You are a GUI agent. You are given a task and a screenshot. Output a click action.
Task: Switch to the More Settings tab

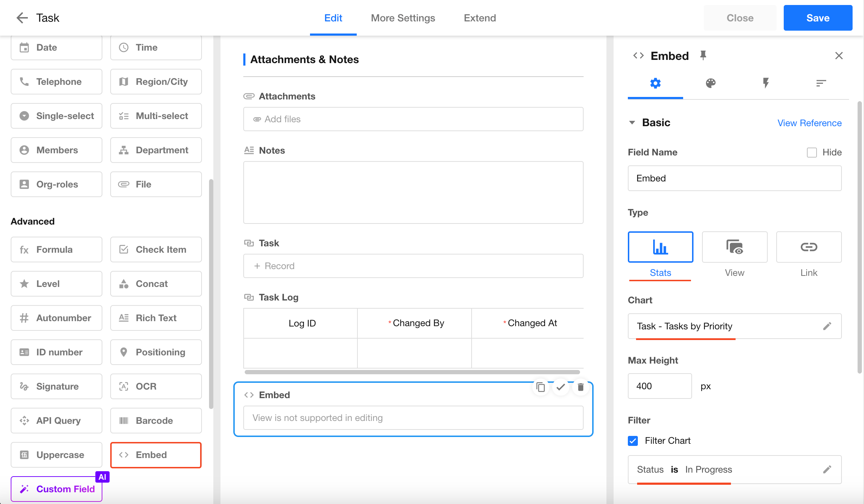pos(403,18)
